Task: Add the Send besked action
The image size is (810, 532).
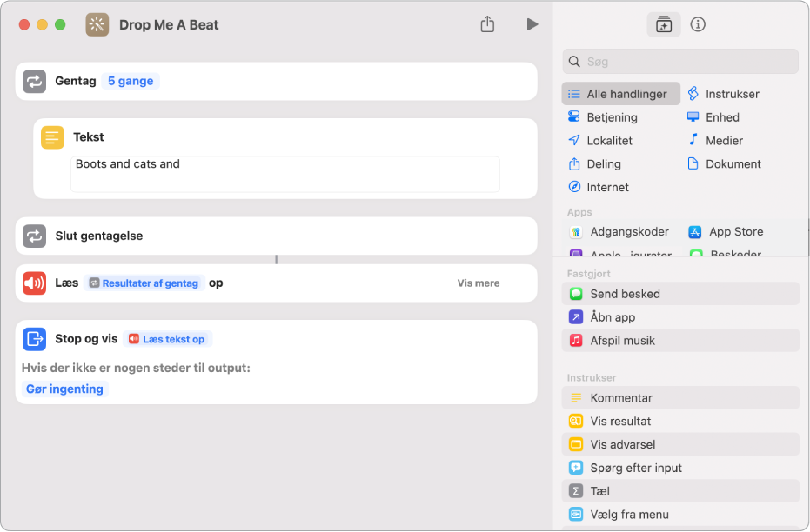Action: pyautogui.click(x=680, y=294)
